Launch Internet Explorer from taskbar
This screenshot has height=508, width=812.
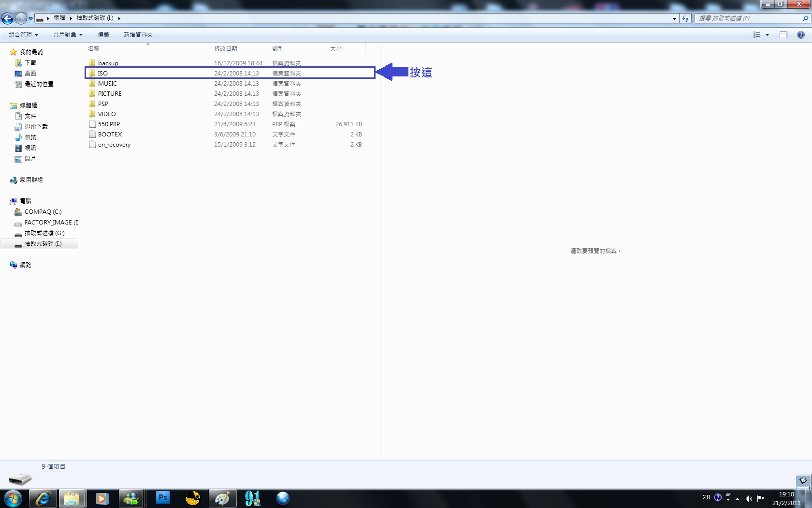(x=43, y=498)
